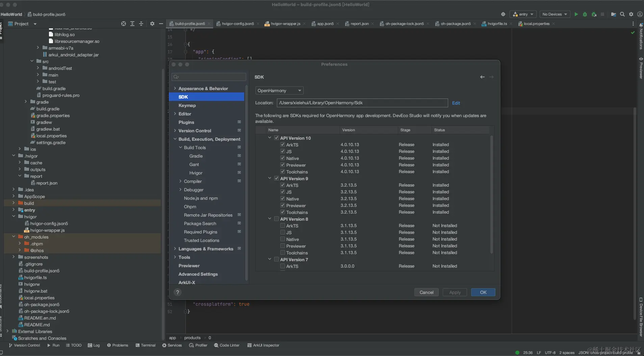644x356 pixels.
Task: Check the Native 3.1.13.5 checkbox
Action: pos(283,239)
